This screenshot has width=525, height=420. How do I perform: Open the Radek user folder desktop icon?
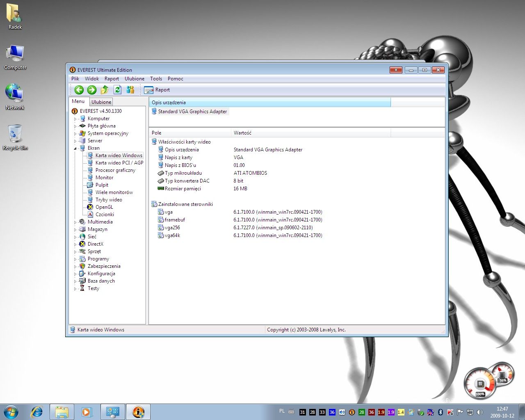(15, 17)
